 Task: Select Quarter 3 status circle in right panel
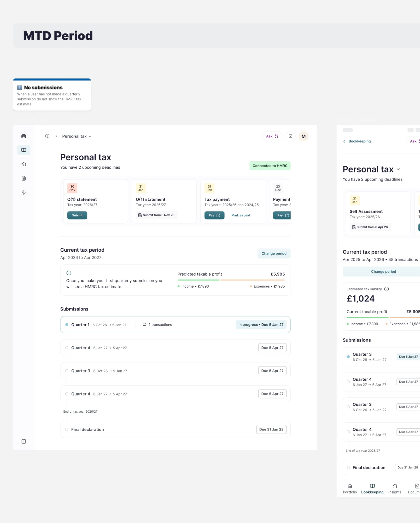pyautogui.click(x=348, y=357)
